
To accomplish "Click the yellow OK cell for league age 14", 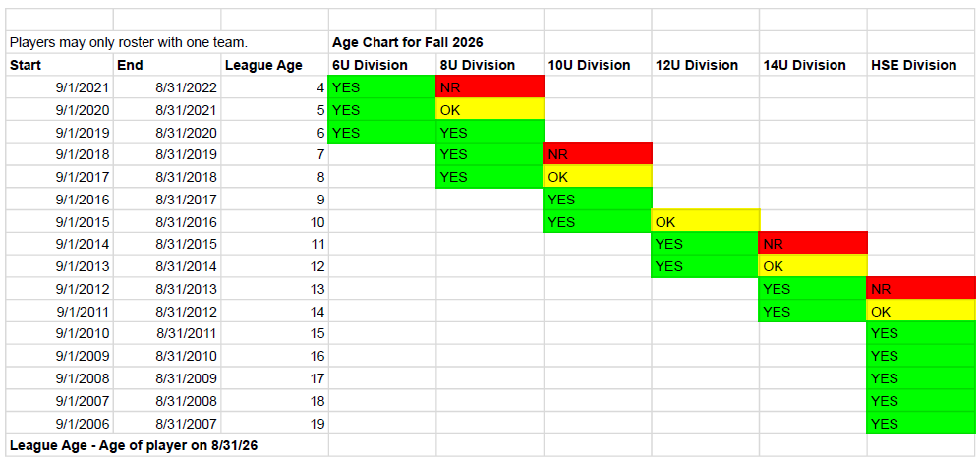I will click(921, 311).
